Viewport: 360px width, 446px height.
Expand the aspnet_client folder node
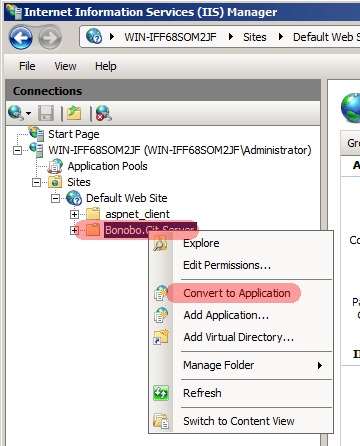click(x=74, y=214)
